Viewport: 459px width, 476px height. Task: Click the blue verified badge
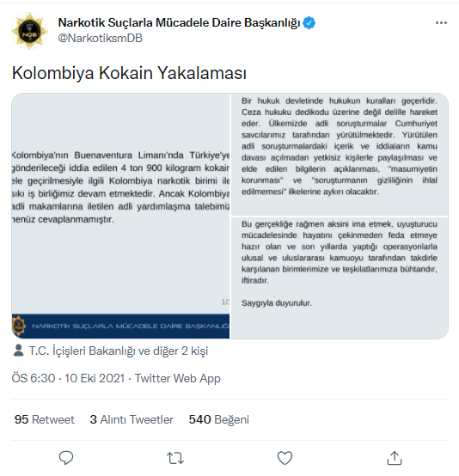click(x=309, y=23)
